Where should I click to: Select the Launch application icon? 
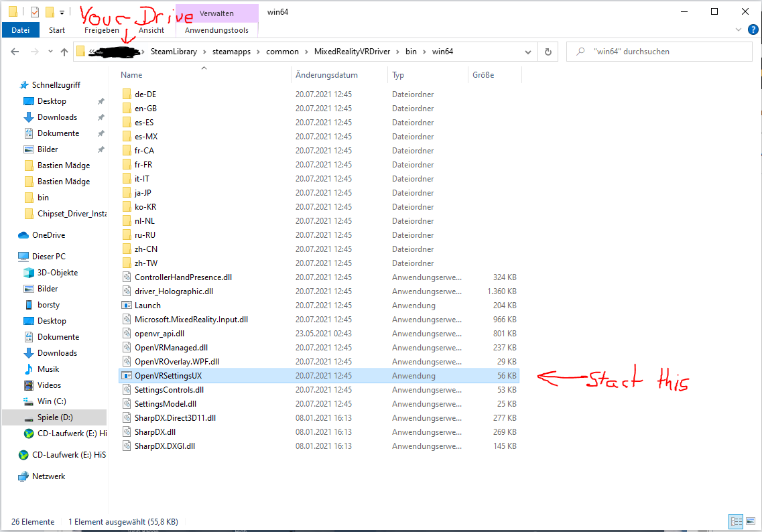(x=127, y=306)
